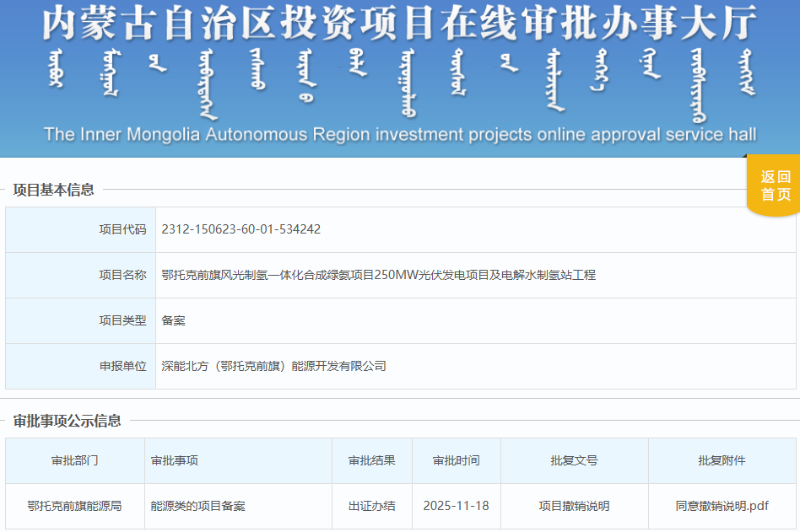Click the 审批时间 column header
800x532 pixels.
tap(455, 460)
